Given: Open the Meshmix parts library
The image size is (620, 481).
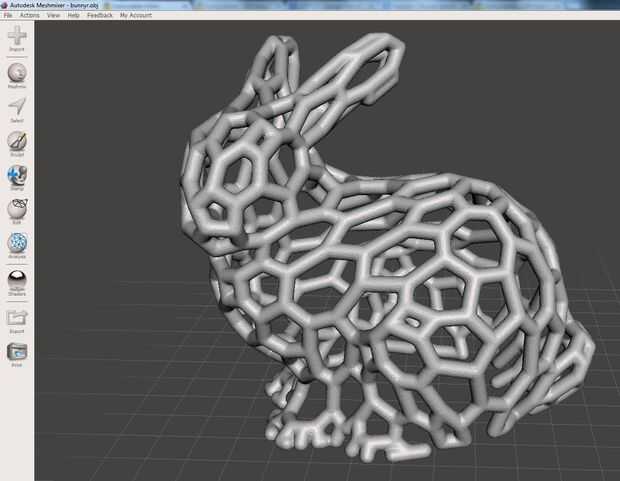Looking at the screenshot, I should [17, 75].
